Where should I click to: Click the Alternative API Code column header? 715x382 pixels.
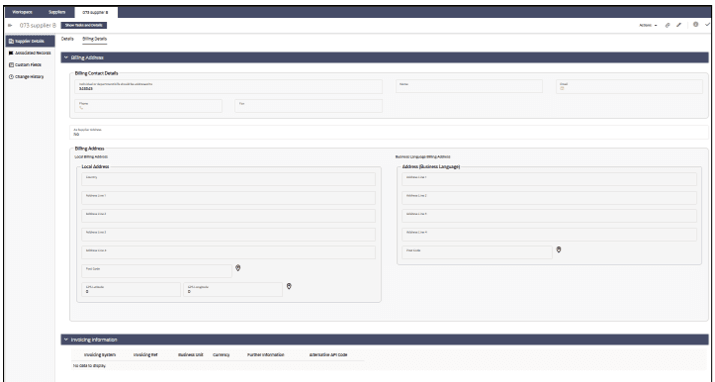328,355
